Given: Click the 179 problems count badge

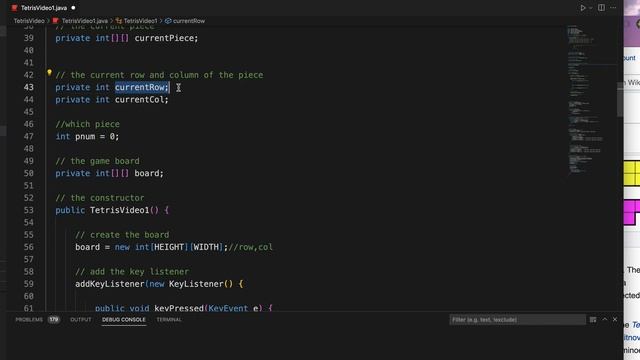Looking at the screenshot, I should click(54, 320).
